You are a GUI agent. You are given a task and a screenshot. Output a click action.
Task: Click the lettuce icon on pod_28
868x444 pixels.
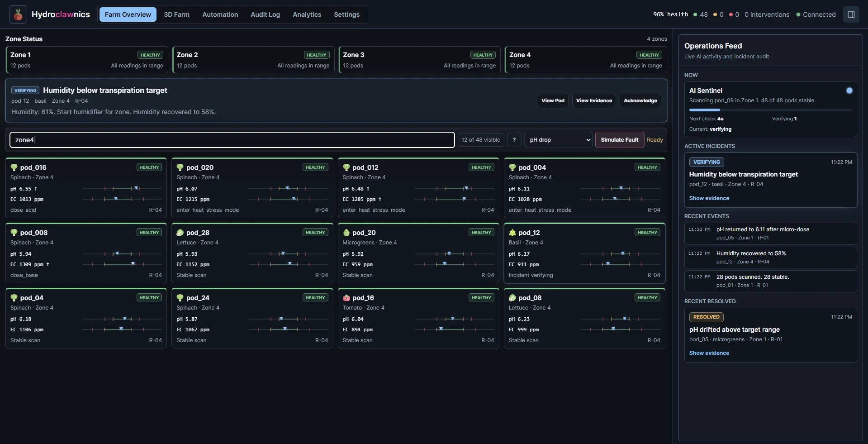coord(180,233)
